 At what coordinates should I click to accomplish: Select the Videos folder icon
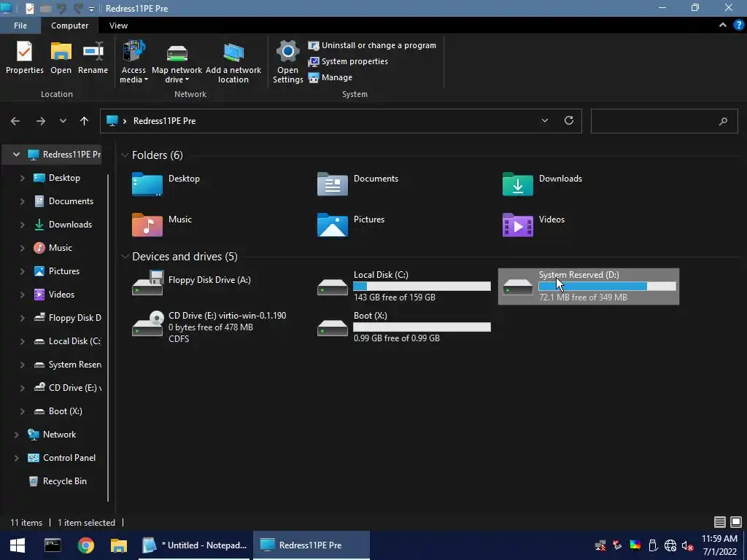(x=518, y=225)
